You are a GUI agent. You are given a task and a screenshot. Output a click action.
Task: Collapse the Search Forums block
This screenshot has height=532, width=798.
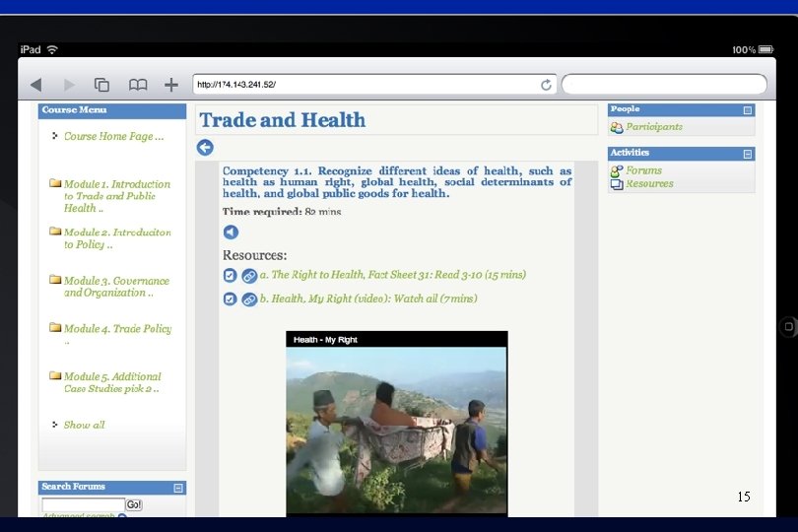(178, 488)
